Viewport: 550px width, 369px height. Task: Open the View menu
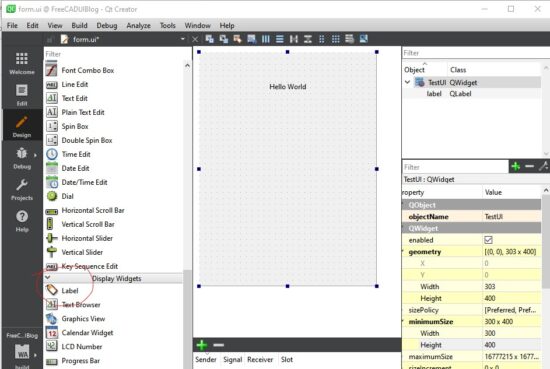[55, 25]
